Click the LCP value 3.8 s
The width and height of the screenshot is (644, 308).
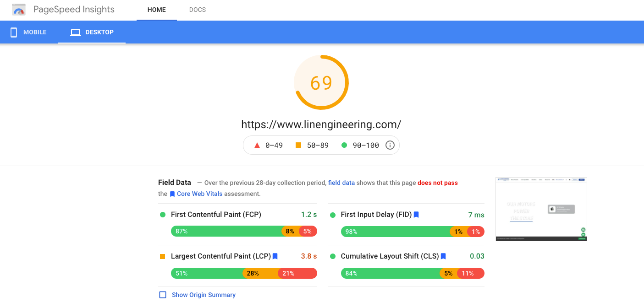click(x=309, y=256)
